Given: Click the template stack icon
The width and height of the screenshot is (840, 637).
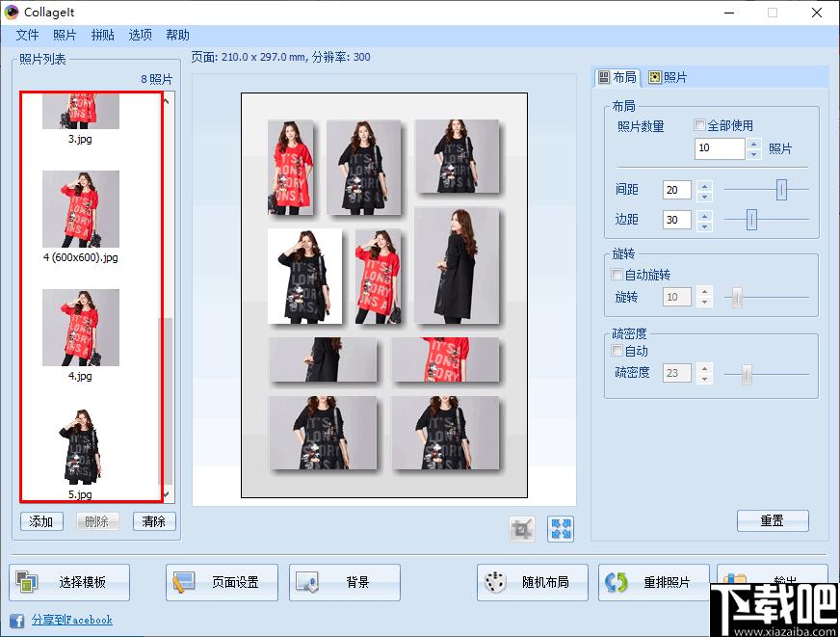Looking at the screenshot, I should [x=26, y=582].
